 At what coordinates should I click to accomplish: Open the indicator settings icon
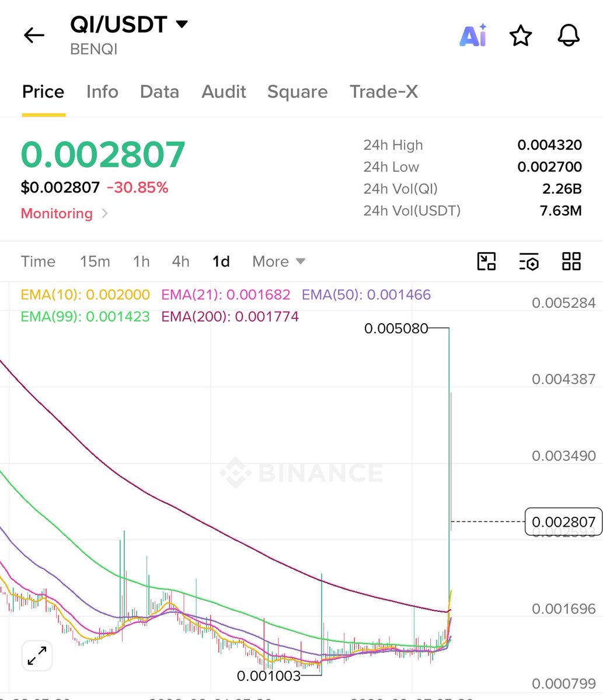(529, 262)
